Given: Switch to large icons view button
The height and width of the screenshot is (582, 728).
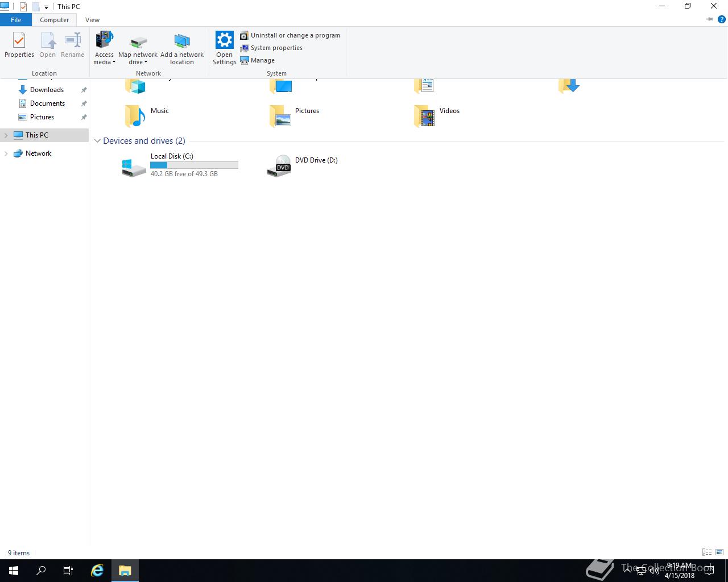Looking at the screenshot, I should pyautogui.click(x=719, y=552).
